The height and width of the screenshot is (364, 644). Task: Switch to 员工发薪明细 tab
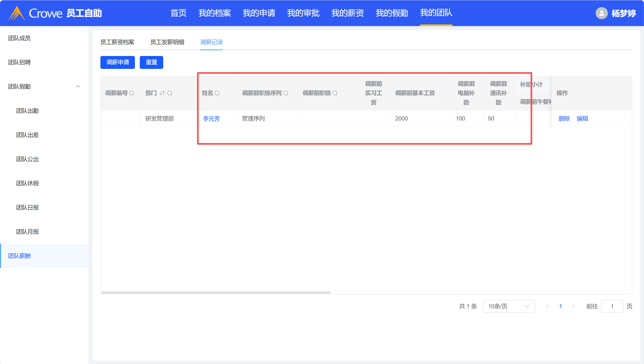click(x=167, y=42)
